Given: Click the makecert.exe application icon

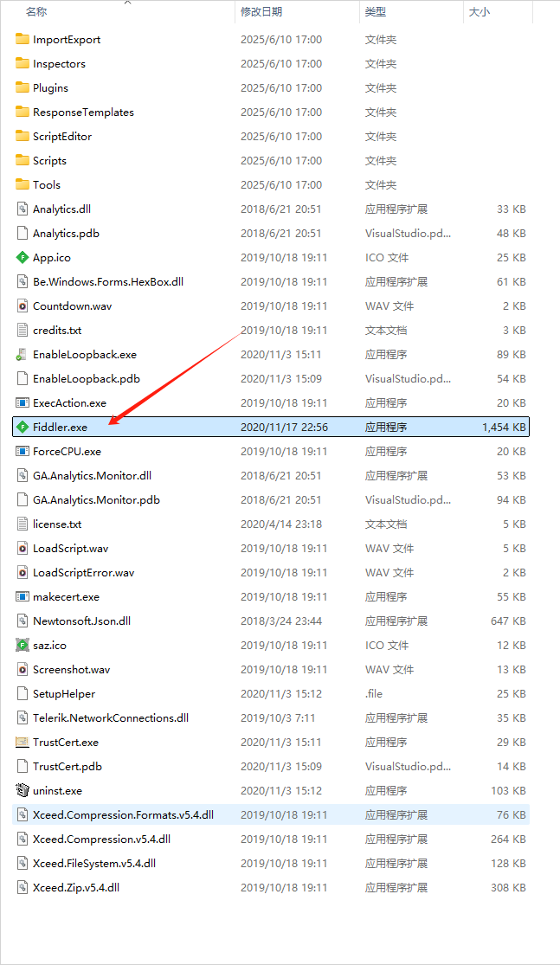Looking at the screenshot, I should tap(23, 597).
